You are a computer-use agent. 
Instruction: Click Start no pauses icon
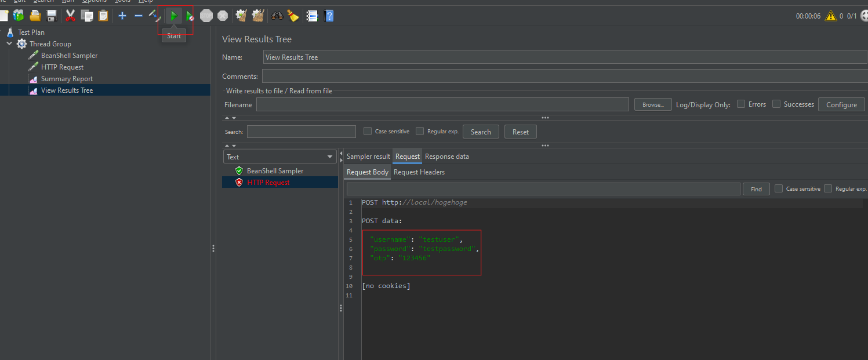tap(190, 16)
